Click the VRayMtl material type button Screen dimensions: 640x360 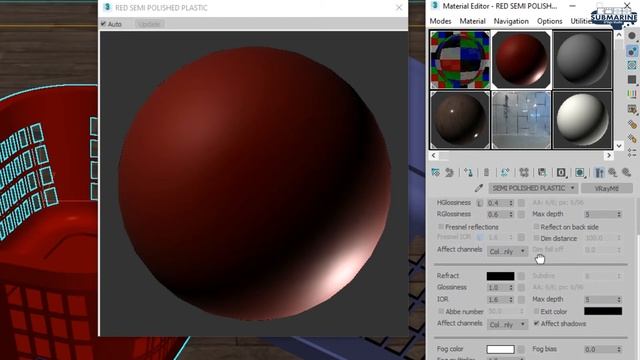[607, 188]
